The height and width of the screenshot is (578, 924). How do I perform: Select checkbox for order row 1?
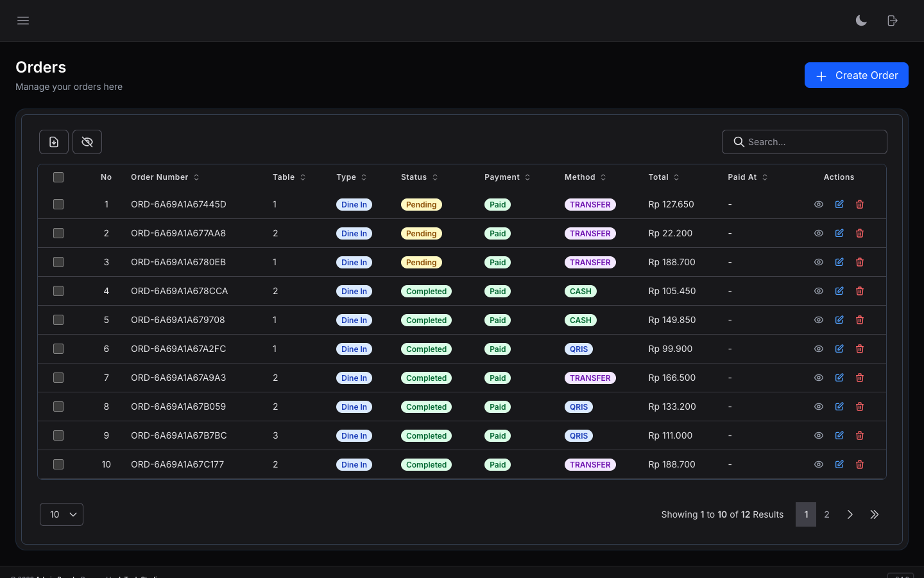[x=58, y=204]
